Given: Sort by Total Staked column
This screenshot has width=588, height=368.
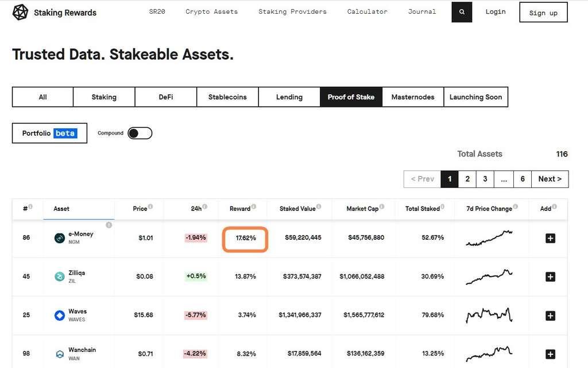Looking at the screenshot, I should point(422,209).
